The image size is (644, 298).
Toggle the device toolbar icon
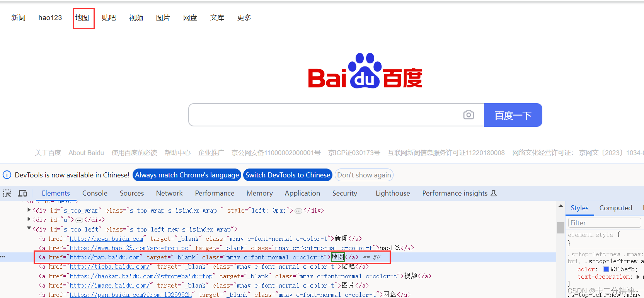pyautogui.click(x=23, y=193)
